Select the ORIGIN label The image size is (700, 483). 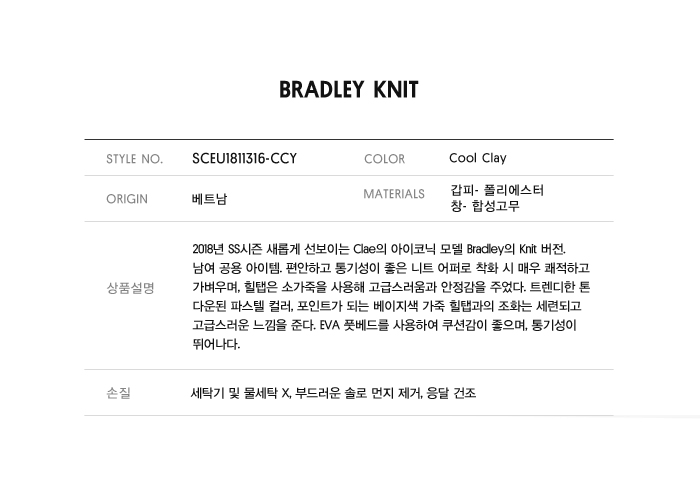127,199
